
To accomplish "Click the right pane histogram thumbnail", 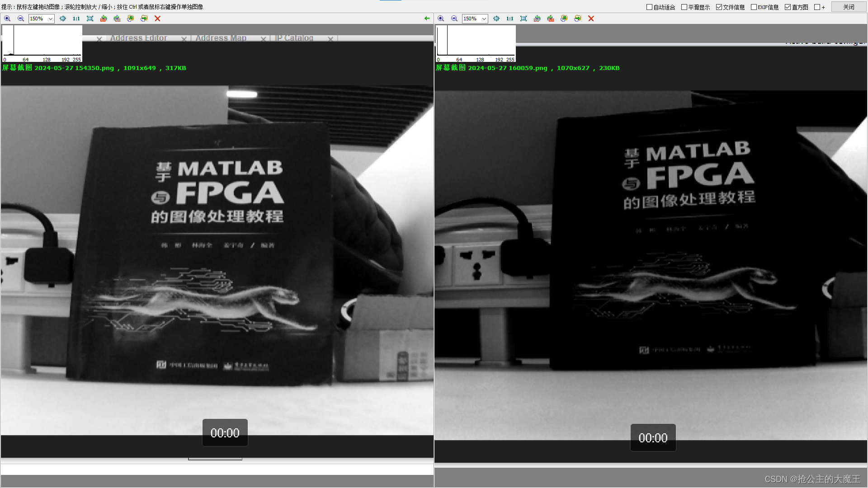I will coord(475,43).
